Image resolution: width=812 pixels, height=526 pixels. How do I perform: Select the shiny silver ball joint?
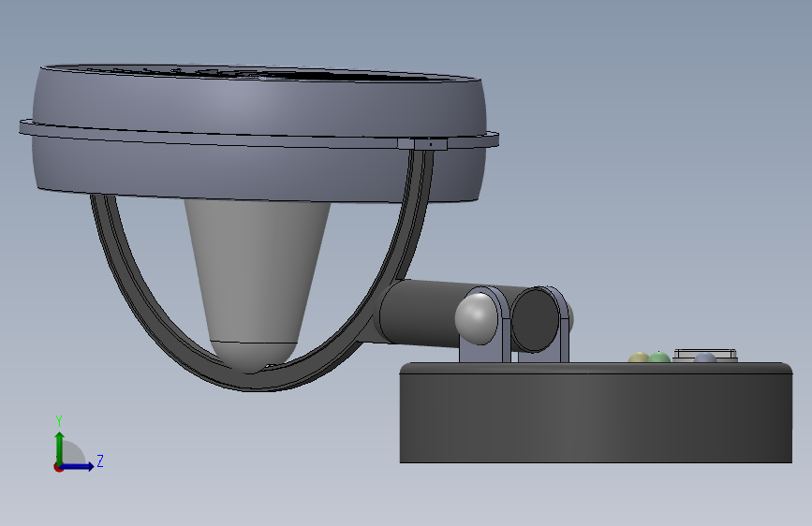tap(476, 318)
